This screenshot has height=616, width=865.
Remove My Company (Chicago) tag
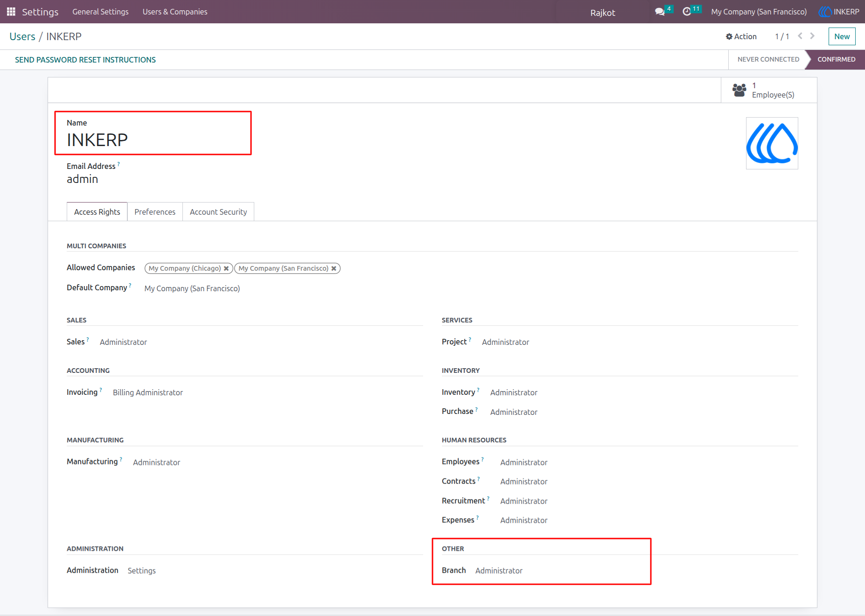pyautogui.click(x=226, y=268)
